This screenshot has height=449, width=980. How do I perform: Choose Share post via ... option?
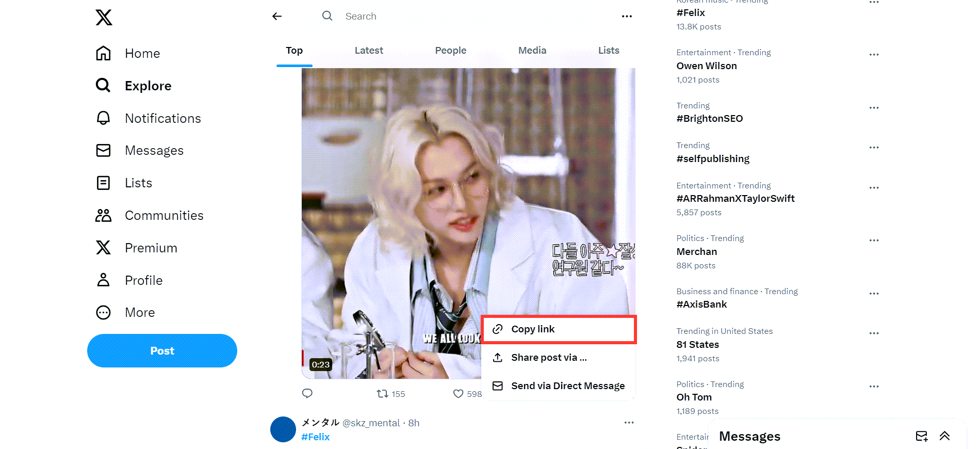coord(559,358)
